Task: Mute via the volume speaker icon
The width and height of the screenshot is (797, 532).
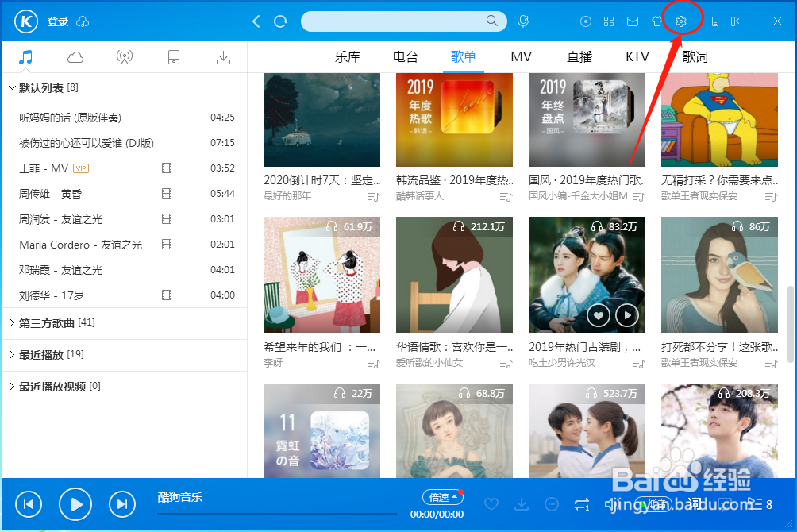Action: [612, 504]
